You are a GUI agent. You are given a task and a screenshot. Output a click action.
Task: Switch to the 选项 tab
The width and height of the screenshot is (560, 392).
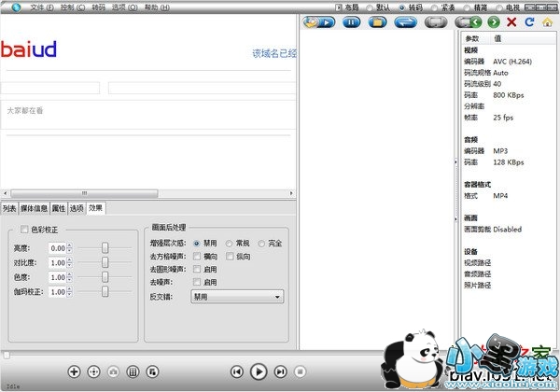[x=77, y=208]
